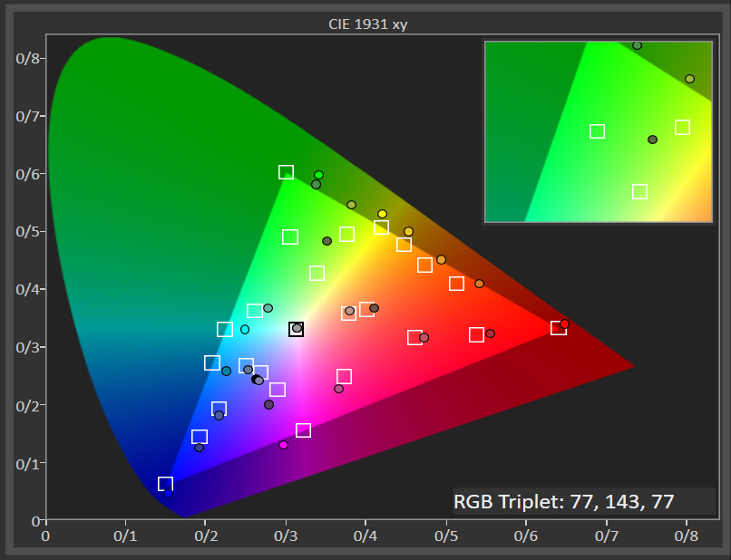Click the 0/6 label on vertical axis
This screenshot has height=560, width=731.
click(x=29, y=174)
